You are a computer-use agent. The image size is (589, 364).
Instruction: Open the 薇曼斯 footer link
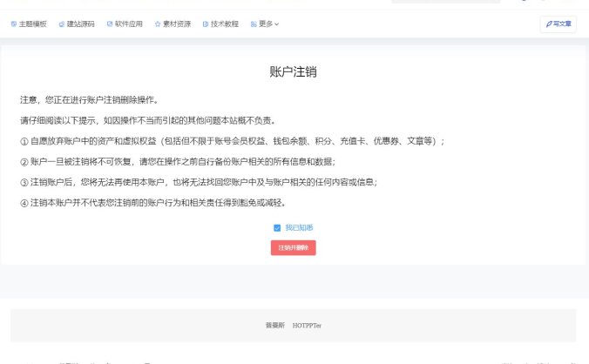pos(275,326)
